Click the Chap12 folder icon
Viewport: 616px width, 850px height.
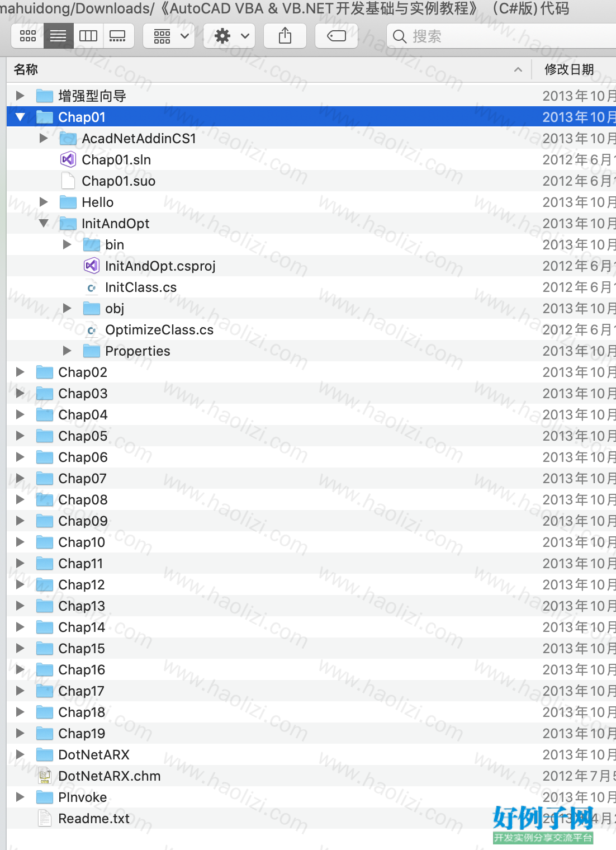click(x=45, y=584)
